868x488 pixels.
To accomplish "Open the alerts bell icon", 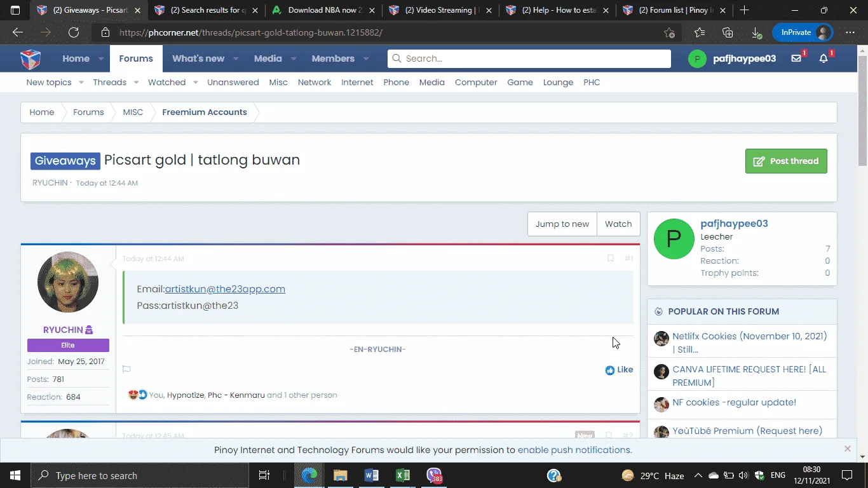I will 824,58.
